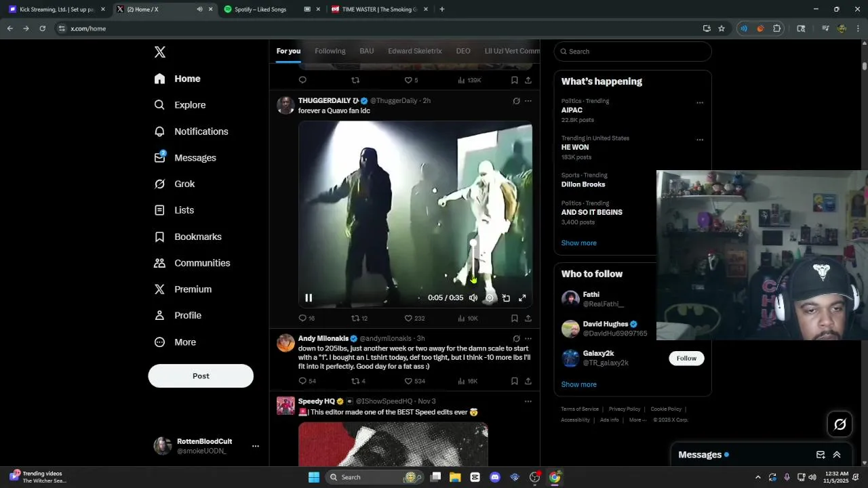Click the Windows Start button
This screenshot has height=488, width=868.
314,477
